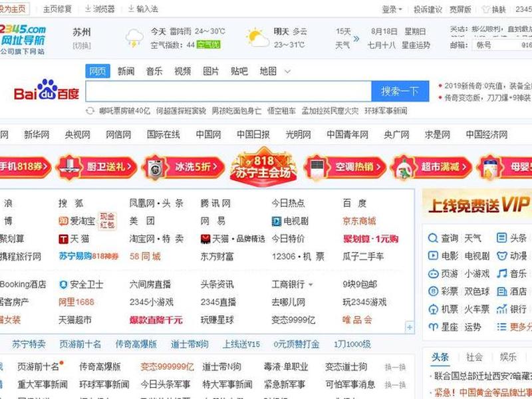Click the 更多 list icon
The width and height of the screenshot is (532, 399).
501,327
